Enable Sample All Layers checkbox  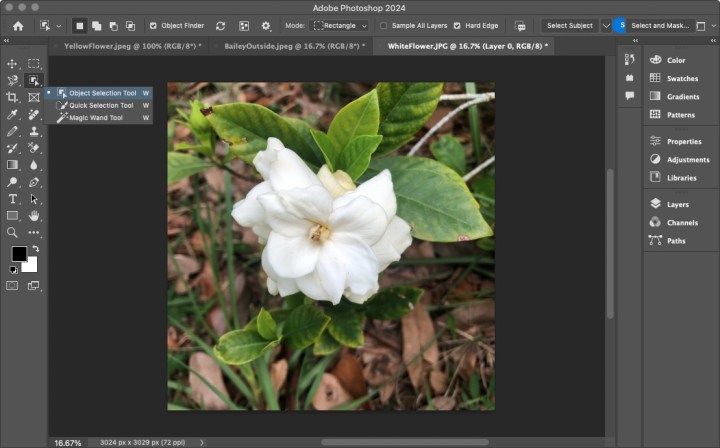(384, 25)
